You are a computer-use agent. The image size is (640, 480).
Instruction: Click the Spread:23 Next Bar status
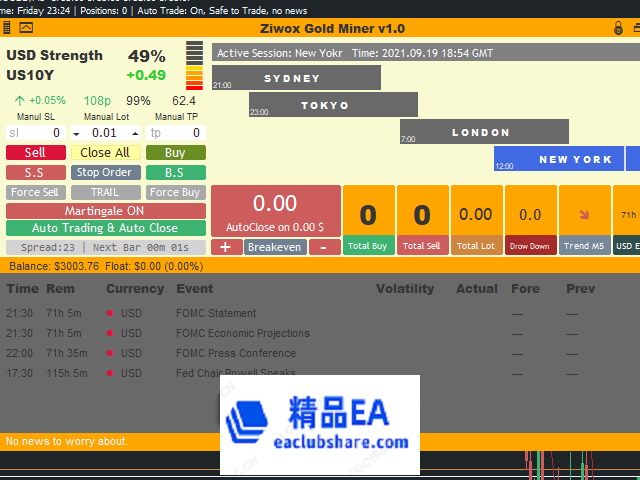(106, 247)
